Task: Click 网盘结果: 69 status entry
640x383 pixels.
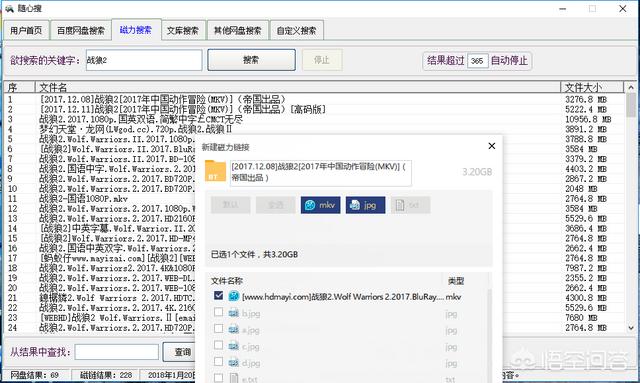Action: tap(35, 375)
